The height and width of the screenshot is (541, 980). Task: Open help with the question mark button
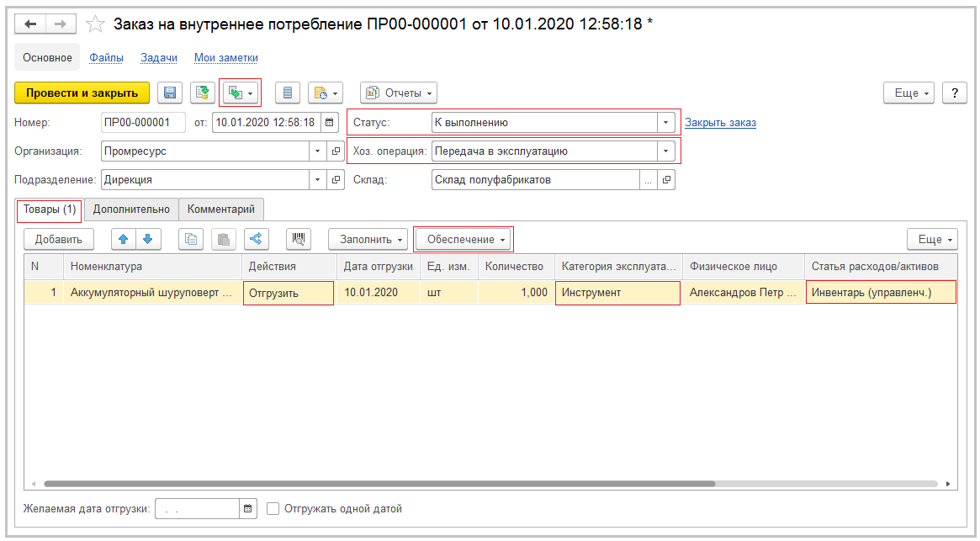coord(955,93)
